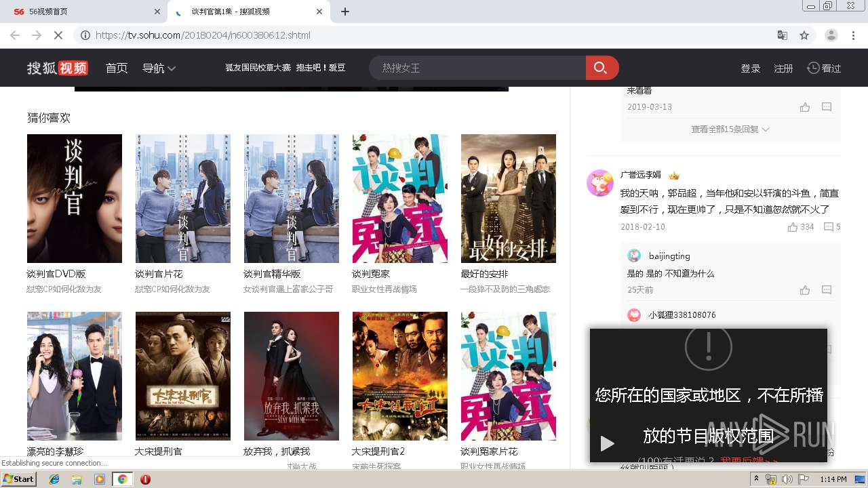Click the search field with 热搜女王
The image size is (868, 488).
pos(477,68)
